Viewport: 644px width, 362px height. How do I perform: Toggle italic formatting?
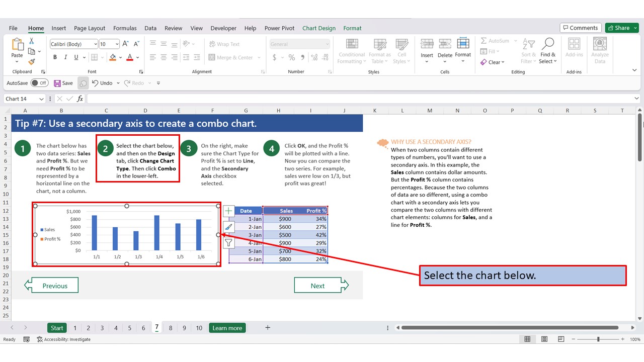coord(64,57)
